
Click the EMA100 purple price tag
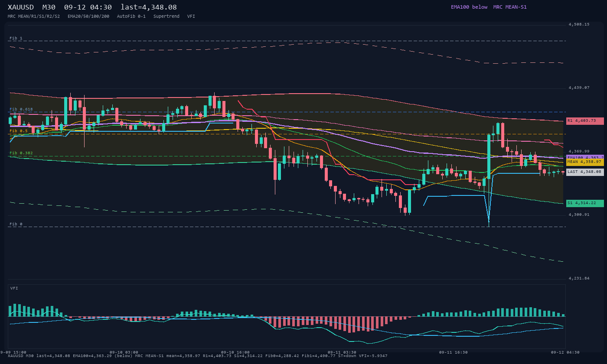coord(585,157)
